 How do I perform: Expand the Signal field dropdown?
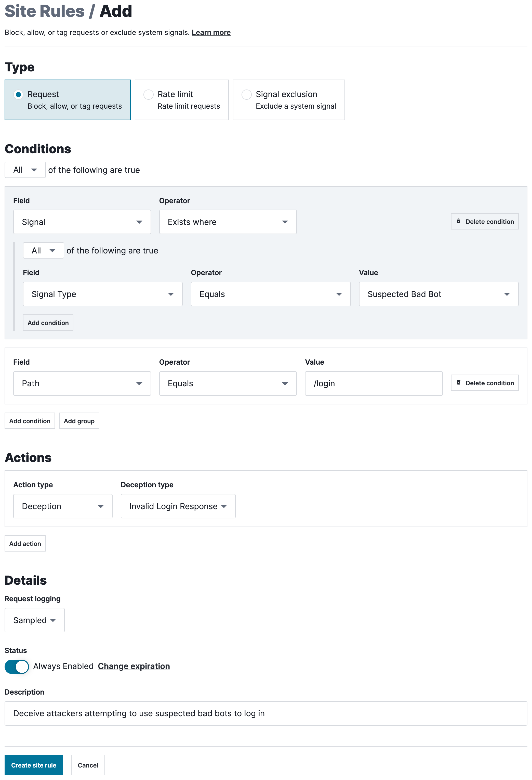click(x=82, y=222)
